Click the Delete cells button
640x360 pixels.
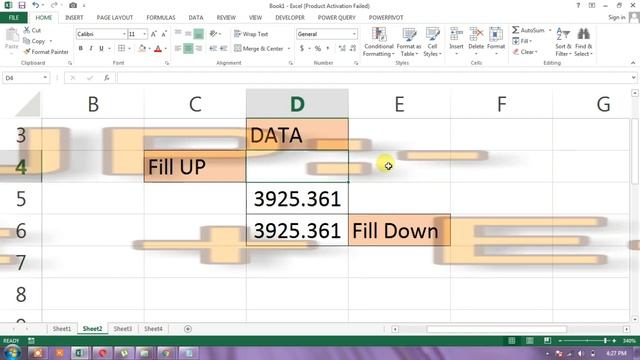click(x=476, y=42)
